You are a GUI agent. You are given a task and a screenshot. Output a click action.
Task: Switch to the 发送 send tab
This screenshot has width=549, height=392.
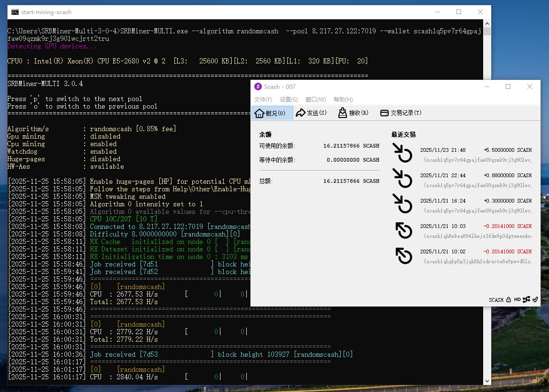coord(311,113)
